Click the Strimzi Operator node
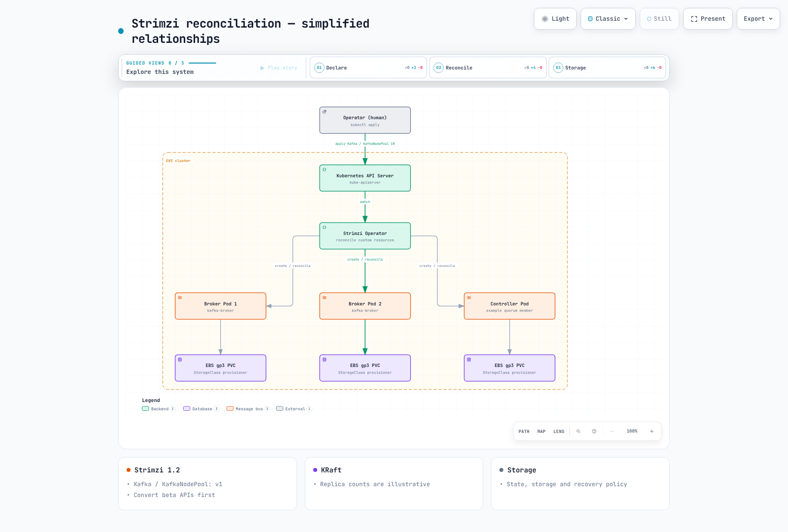Viewport: 788px width, 532px height. click(365, 236)
